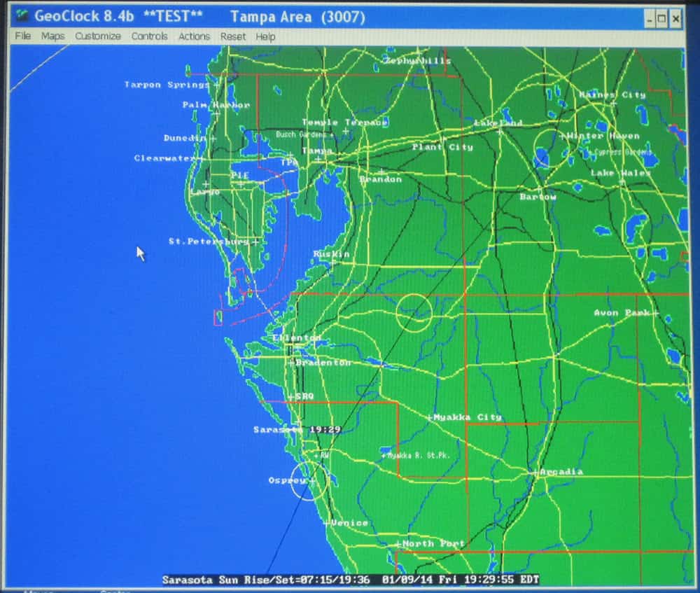Open the Controls menu
Image resolution: width=700 pixels, height=593 pixels.
(149, 36)
